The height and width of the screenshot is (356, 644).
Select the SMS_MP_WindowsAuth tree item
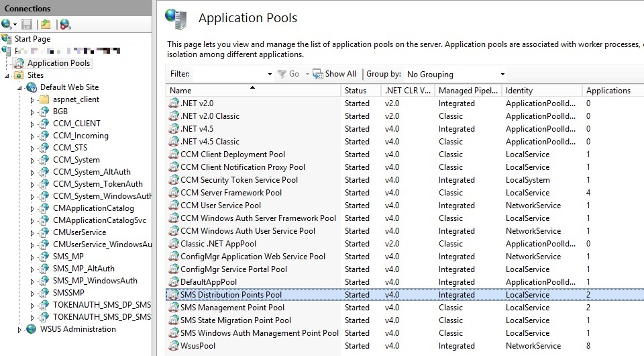tap(95, 281)
